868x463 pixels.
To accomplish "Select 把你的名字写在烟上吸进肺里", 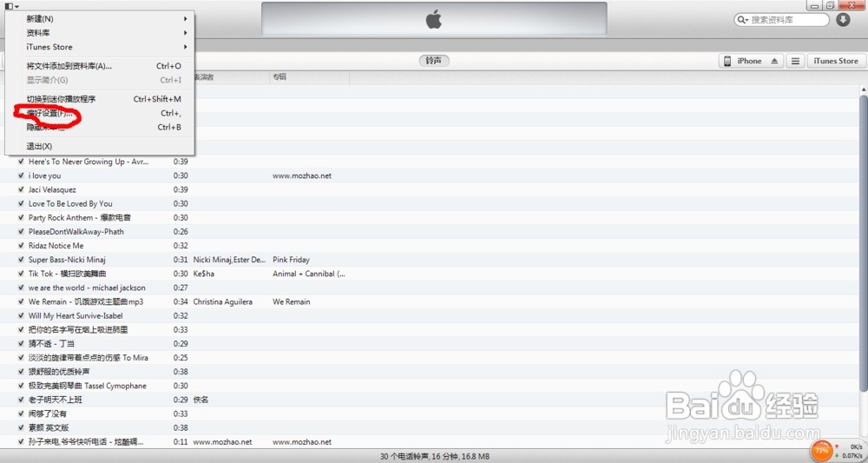I will pyautogui.click(x=78, y=330).
